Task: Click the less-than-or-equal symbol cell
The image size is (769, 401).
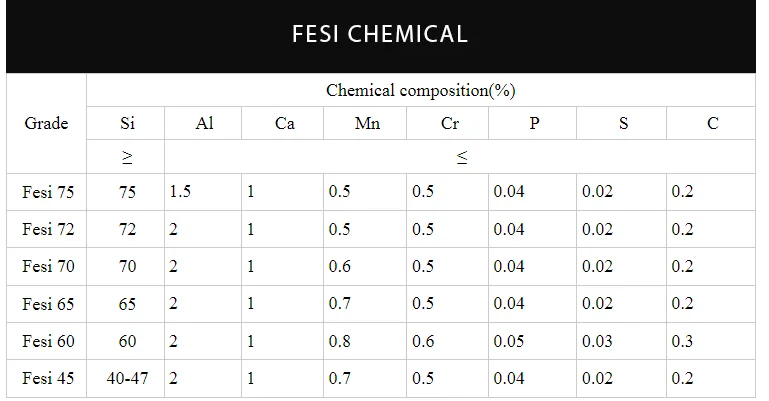Action: [462, 157]
